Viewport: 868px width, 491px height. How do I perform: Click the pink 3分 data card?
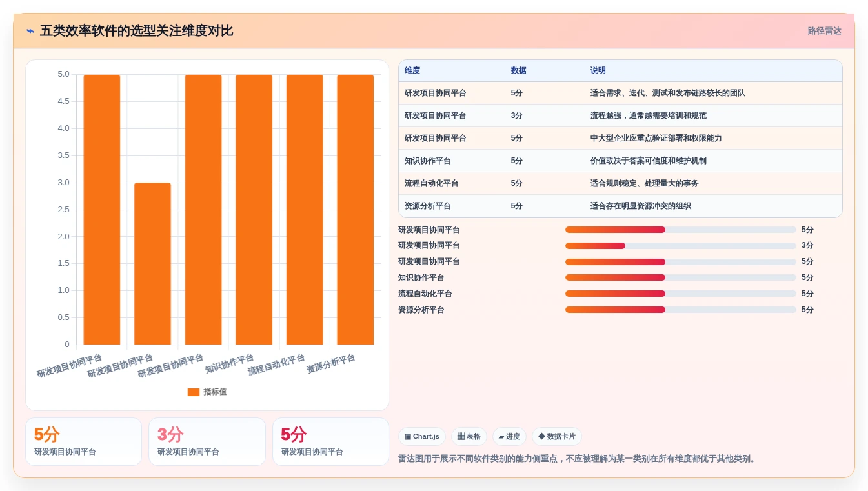point(207,441)
